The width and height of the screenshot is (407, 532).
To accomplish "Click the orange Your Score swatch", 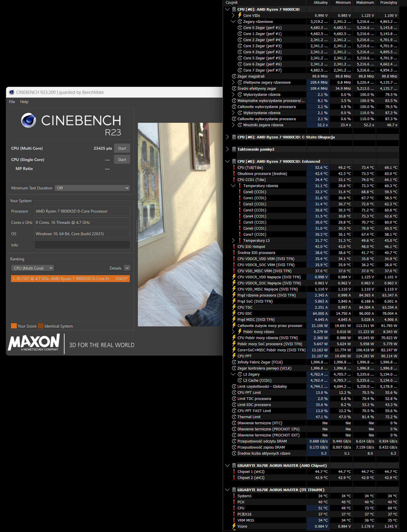I will [x=14, y=326].
